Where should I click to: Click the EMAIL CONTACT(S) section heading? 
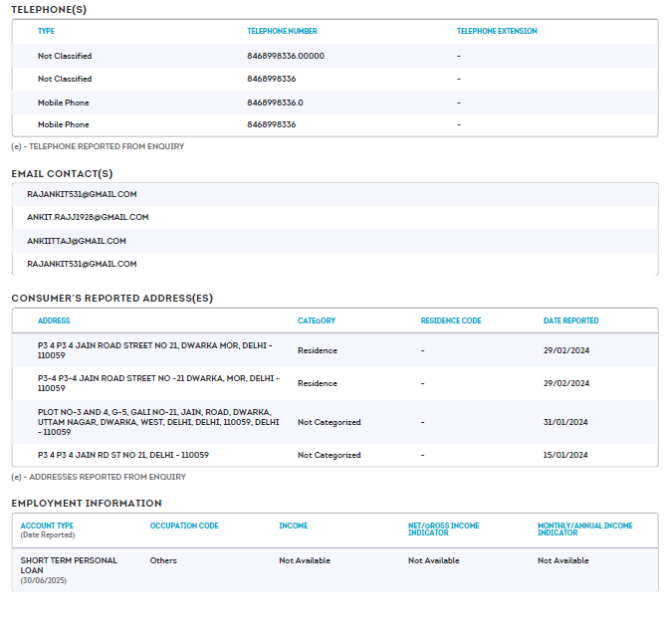tap(62, 173)
